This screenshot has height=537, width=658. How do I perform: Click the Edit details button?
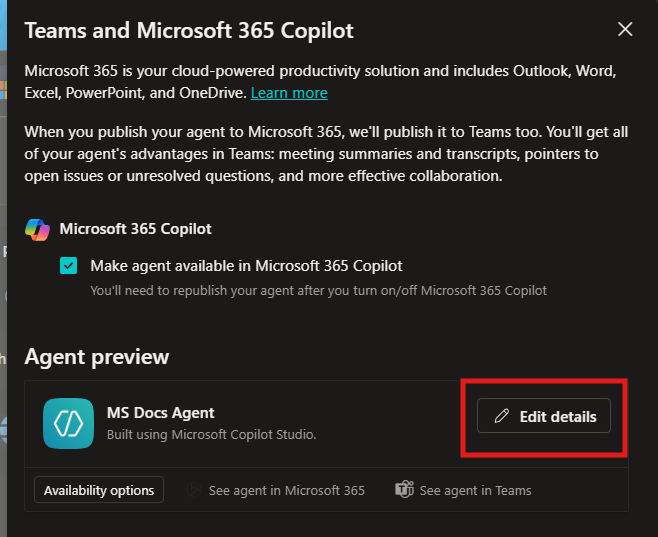tap(544, 416)
